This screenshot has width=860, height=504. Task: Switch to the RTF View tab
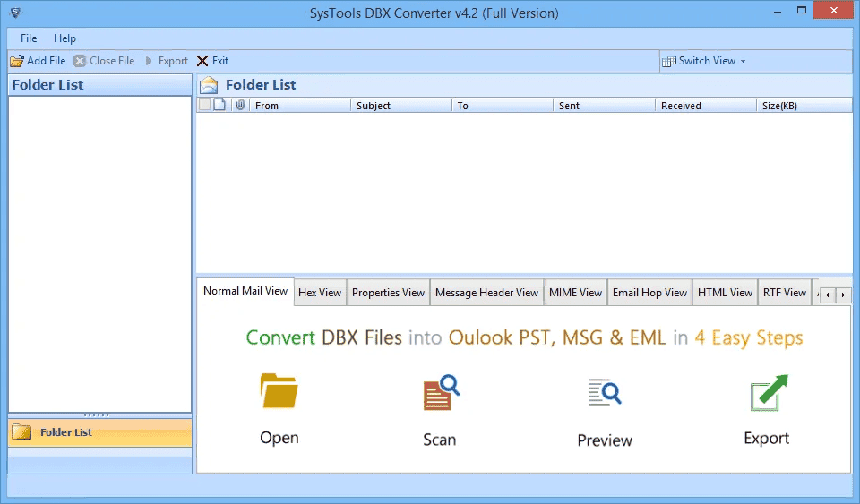pos(785,293)
